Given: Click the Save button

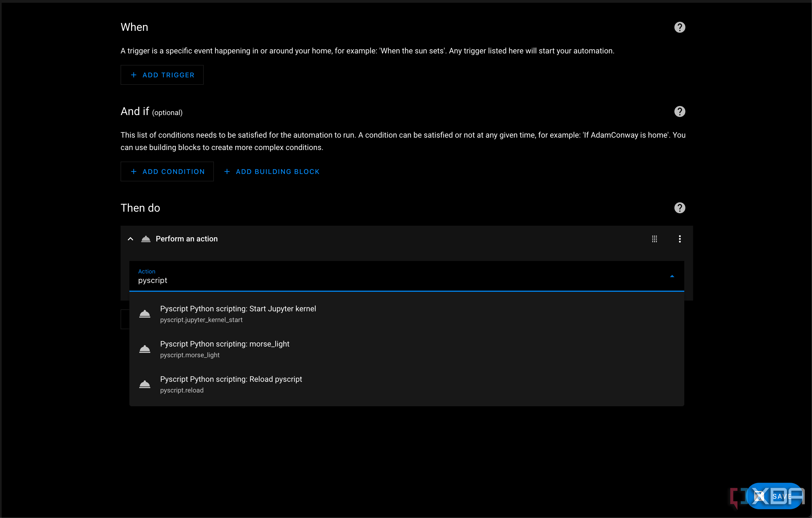Looking at the screenshot, I should [x=775, y=496].
